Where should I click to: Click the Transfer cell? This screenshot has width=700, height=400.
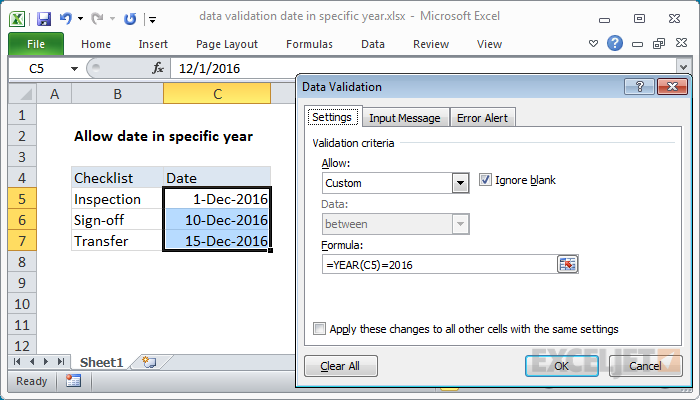[x=117, y=241]
